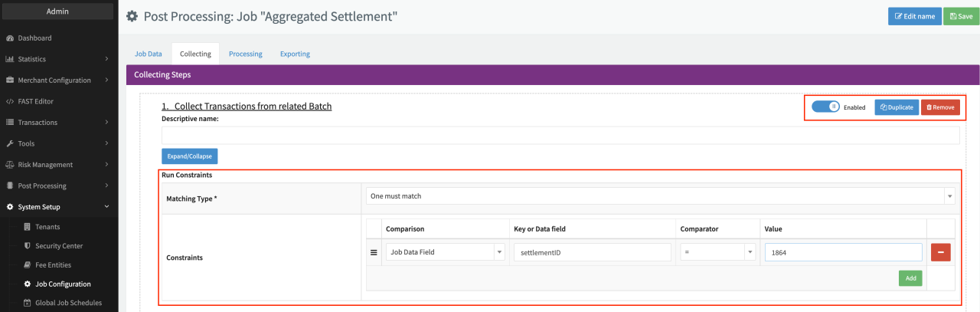Viewport: 980px width, 312px height.
Task: Click the Expand/Collapse button
Action: point(189,156)
